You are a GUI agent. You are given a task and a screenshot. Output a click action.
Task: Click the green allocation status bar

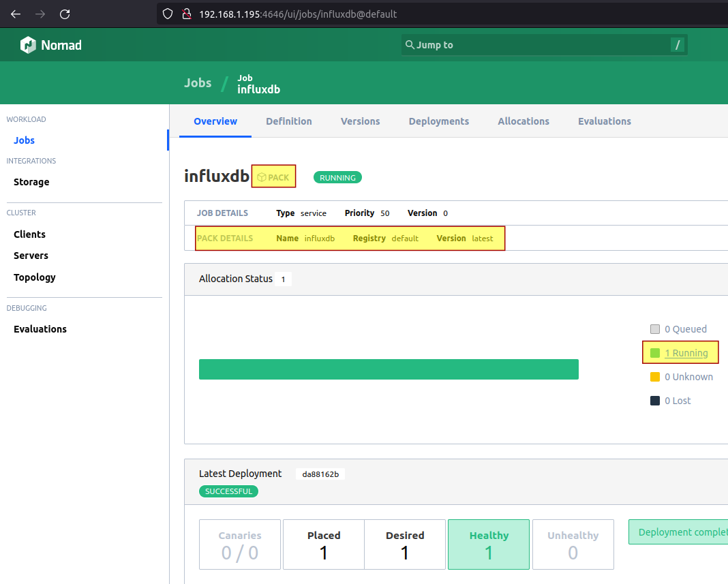coord(389,369)
